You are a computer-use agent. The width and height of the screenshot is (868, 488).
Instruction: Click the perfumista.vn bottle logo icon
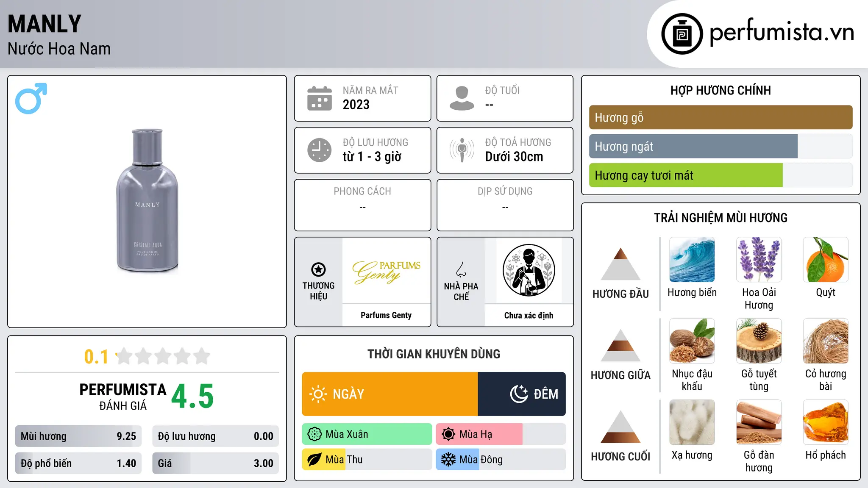tap(682, 34)
